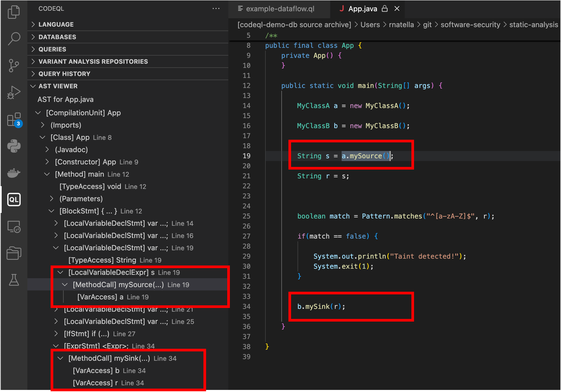The width and height of the screenshot is (561, 392).
Task: Open the CodeQL panel more actions menu
Action: click(x=216, y=8)
